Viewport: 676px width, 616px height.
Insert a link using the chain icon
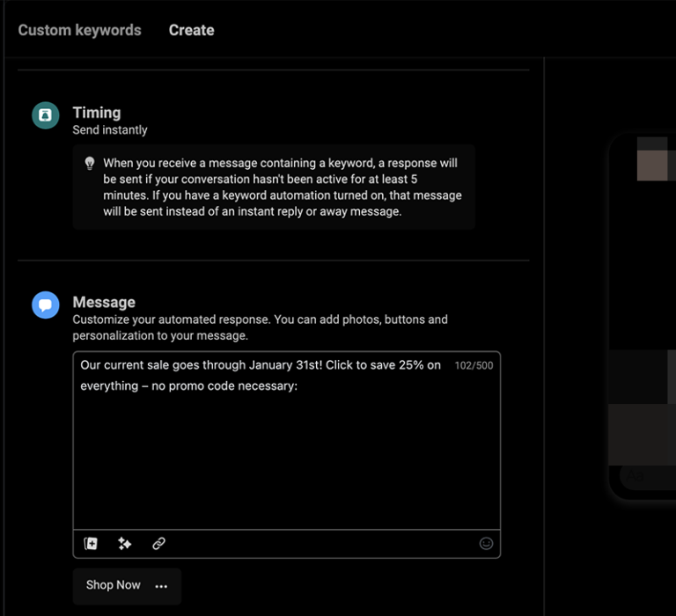pyautogui.click(x=158, y=544)
